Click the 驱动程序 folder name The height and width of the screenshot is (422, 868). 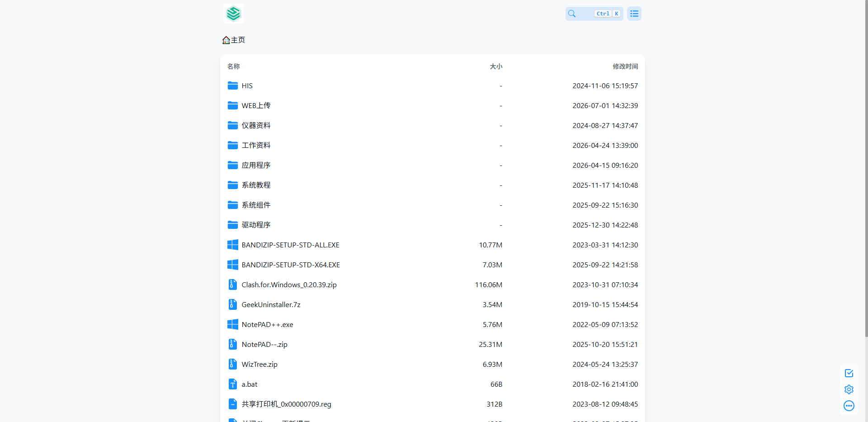[x=256, y=225]
